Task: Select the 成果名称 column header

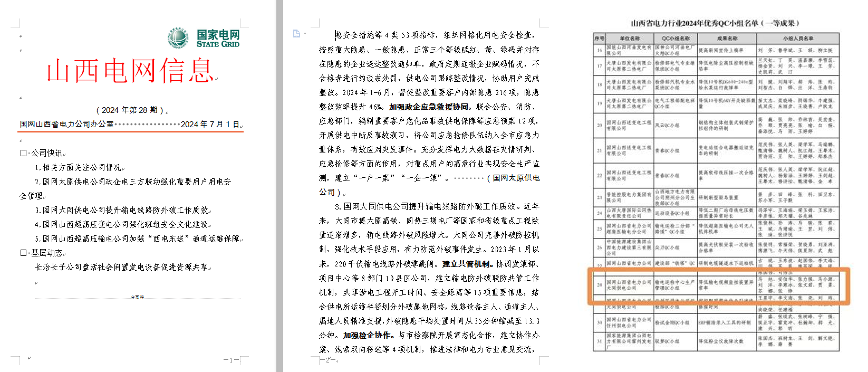Action: pyautogui.click(x=727, y=39)
